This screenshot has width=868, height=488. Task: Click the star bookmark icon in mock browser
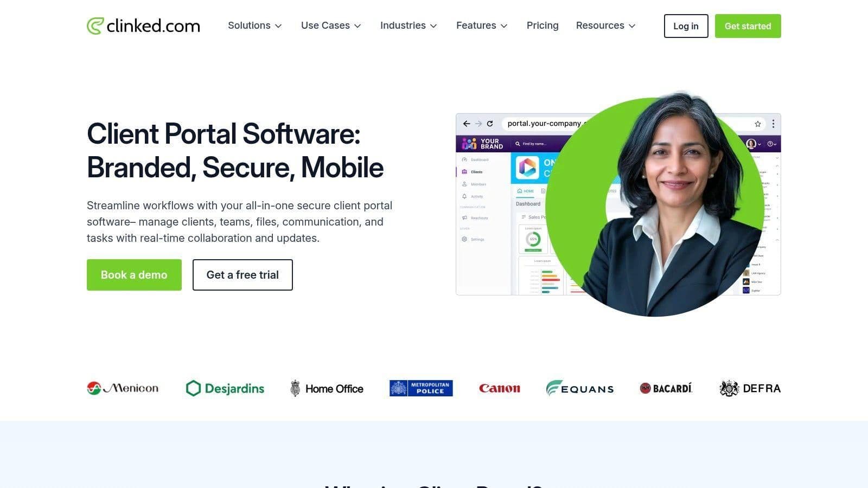(x=758, y=124)
